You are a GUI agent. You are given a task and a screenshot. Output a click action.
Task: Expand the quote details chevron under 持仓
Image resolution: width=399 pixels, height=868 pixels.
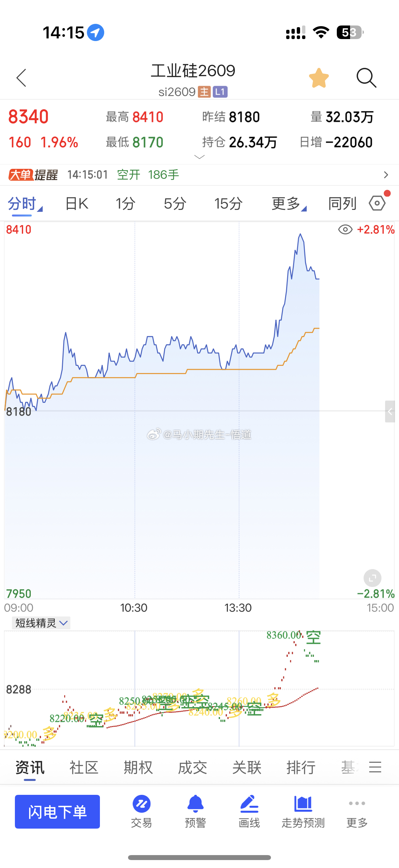(199, 157)
